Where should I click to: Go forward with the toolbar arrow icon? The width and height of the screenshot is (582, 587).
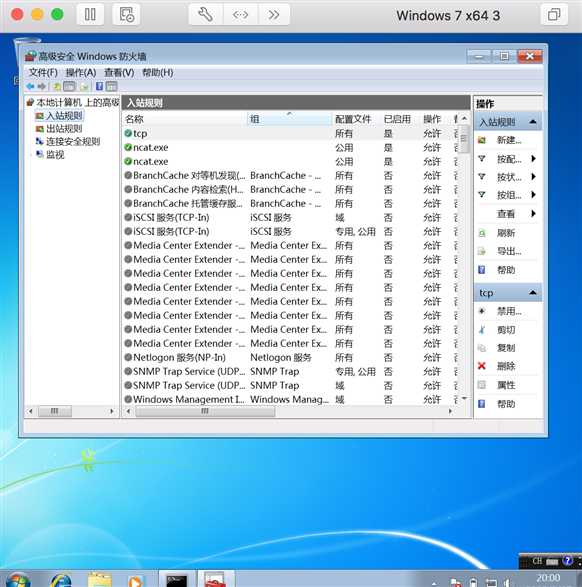coord(42,87)
